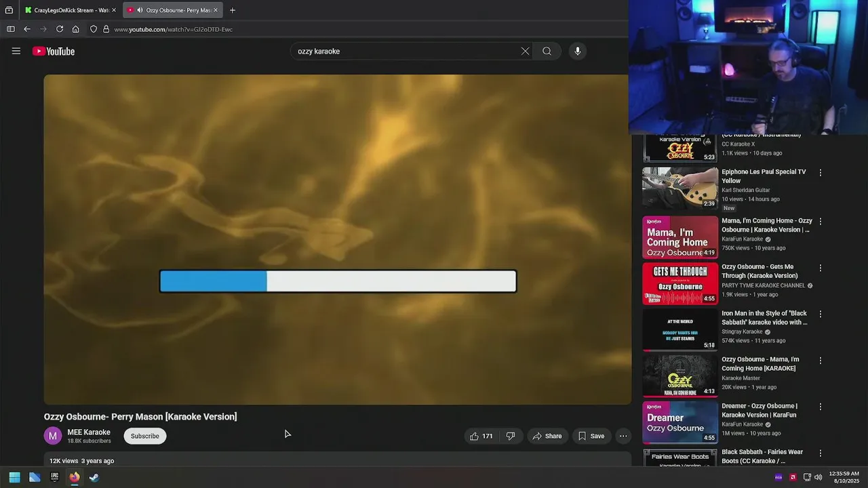Reload the page with refresh icon

tap(60, 29)
